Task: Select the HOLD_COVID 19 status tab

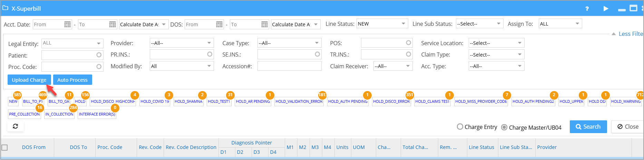Action: tap(155, 101)
